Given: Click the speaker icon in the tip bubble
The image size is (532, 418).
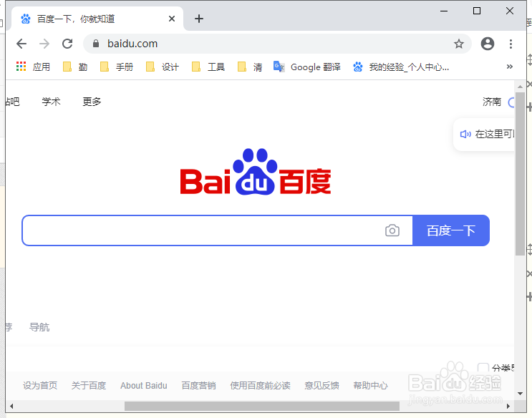Looking at the screenshot, I should point(465,135).
